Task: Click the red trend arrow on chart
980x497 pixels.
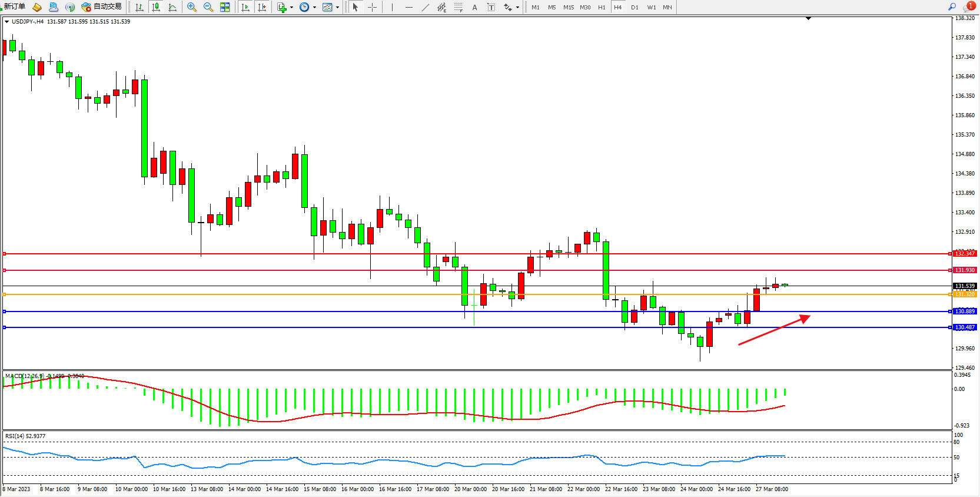Action: click(x=774, y=330)
